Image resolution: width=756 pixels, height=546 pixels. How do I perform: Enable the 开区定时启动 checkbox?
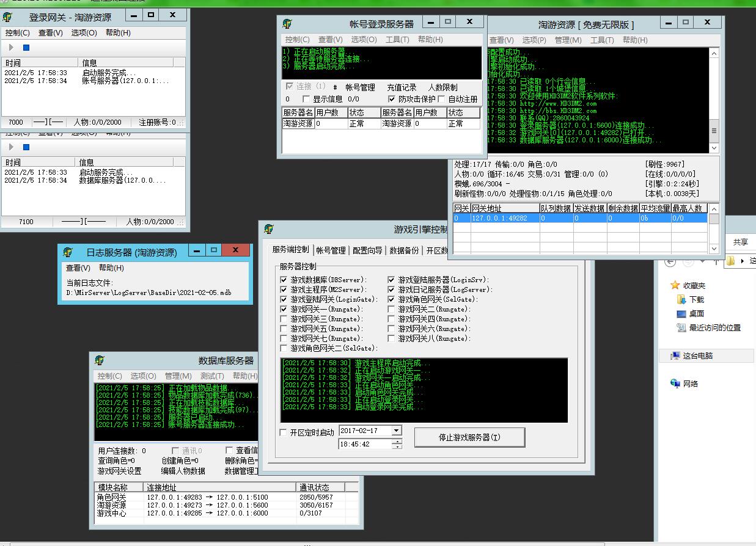[284, 432]
